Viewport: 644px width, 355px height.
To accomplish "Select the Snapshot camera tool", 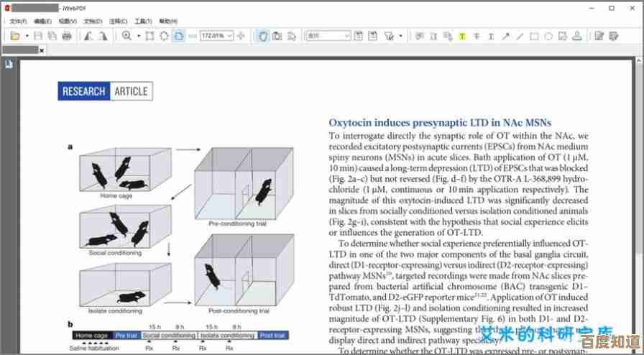I will click(277, 35).
